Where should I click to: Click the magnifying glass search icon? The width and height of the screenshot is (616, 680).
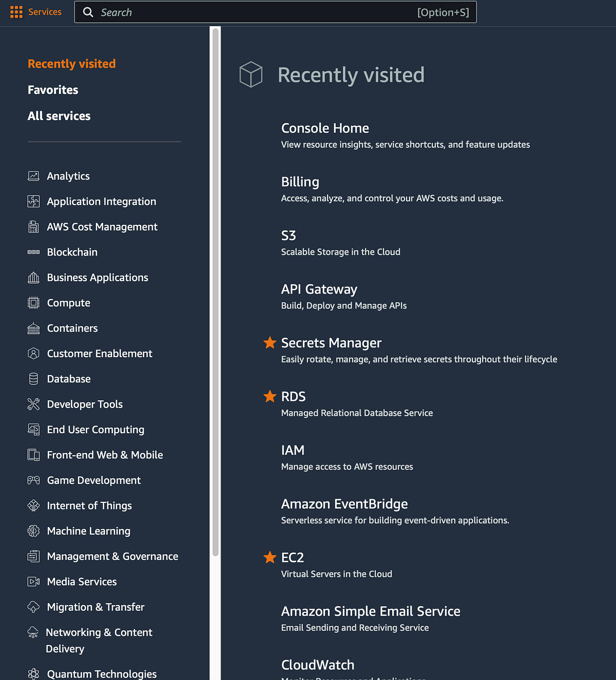click(88, 12)
